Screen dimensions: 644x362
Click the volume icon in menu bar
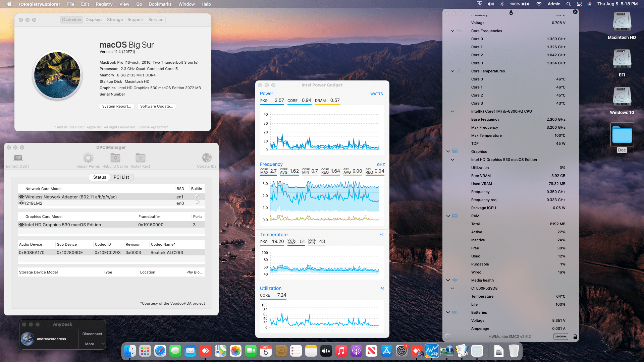coord(491,4)
